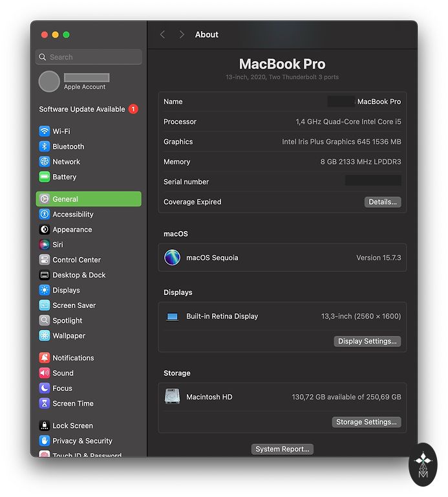Screen dimensions: 448x497
Task: Click the Screen Saver sidebar icon
Action: coord(45,305)
